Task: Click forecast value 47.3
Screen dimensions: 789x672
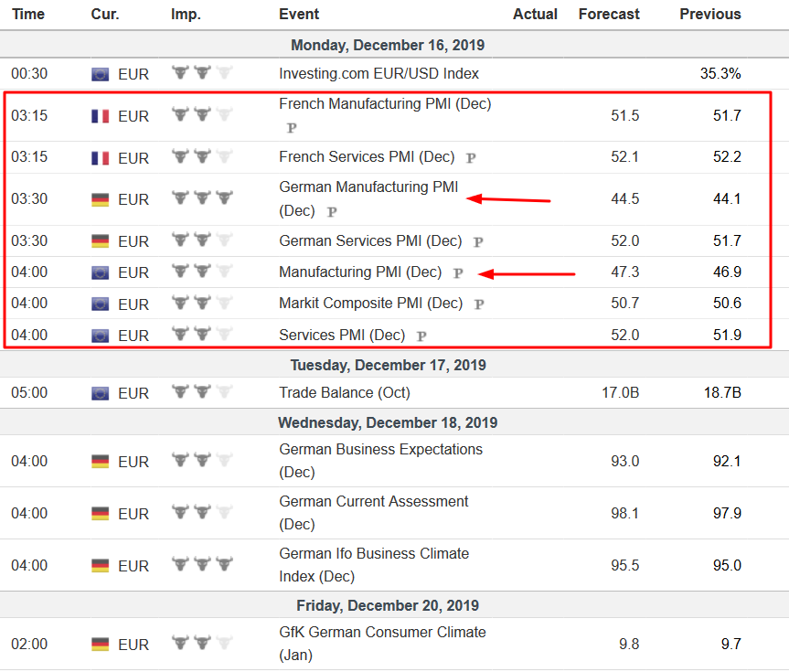Action: point(625,272)
